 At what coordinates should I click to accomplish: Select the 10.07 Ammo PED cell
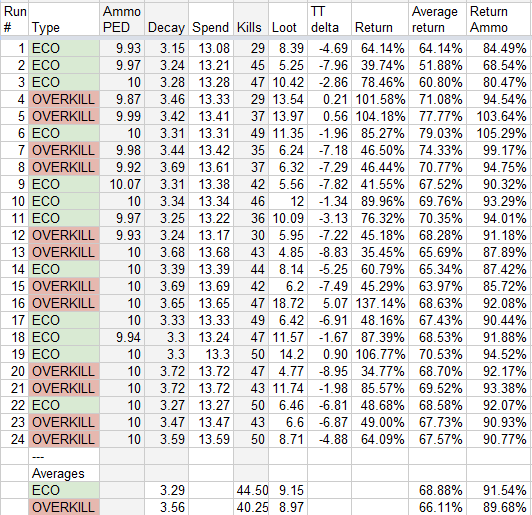(x=122, y=184)
